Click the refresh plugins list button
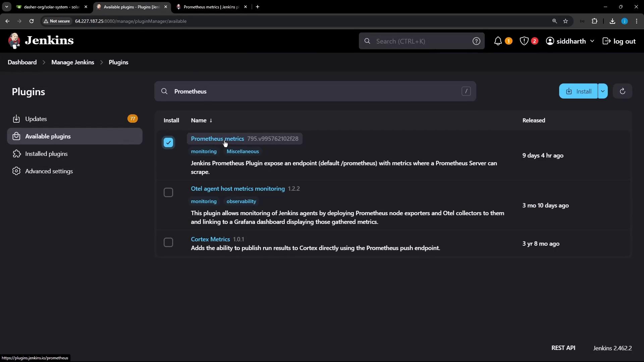 click(x=622, y=91)
